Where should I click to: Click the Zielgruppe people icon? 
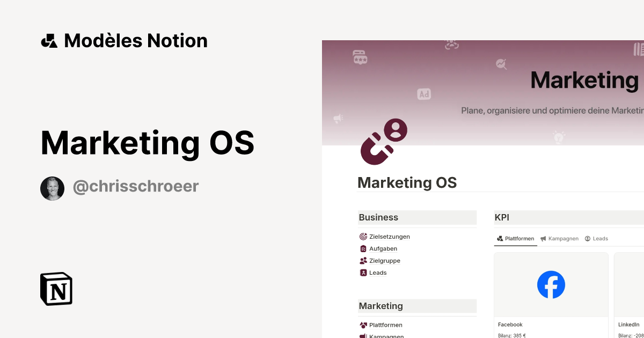coord(364,261)
